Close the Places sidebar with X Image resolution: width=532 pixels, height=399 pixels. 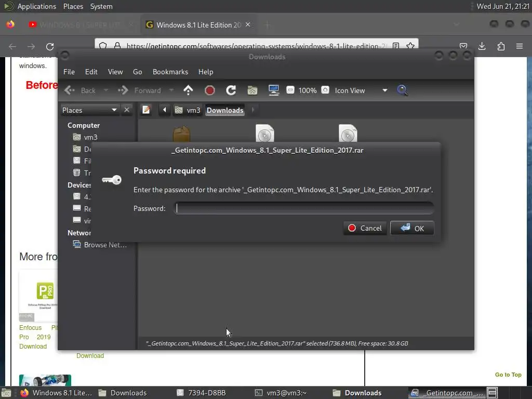[127, 110]
